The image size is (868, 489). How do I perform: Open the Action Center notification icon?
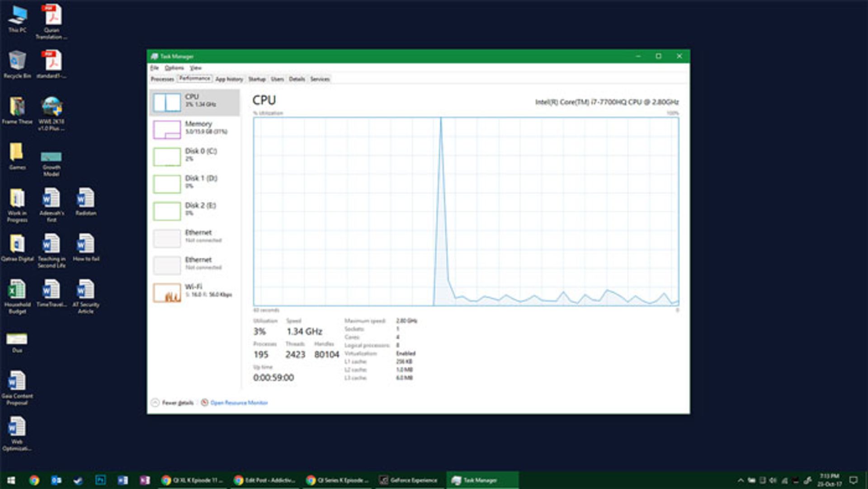tap(853, 480)
